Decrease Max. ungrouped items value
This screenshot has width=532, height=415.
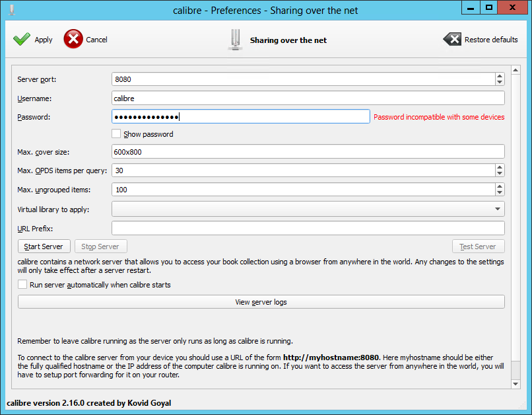pos(500,192)
